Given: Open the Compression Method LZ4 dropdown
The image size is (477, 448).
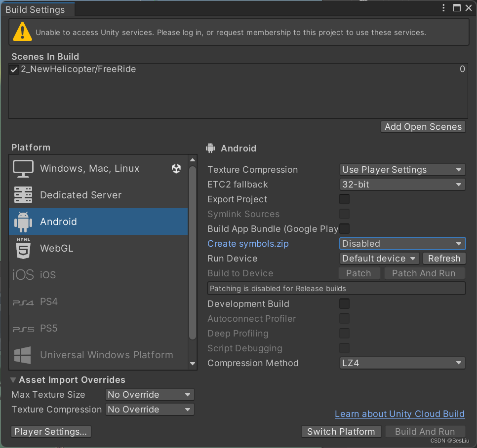Looking at the screenshot, I should coord(402,363).
